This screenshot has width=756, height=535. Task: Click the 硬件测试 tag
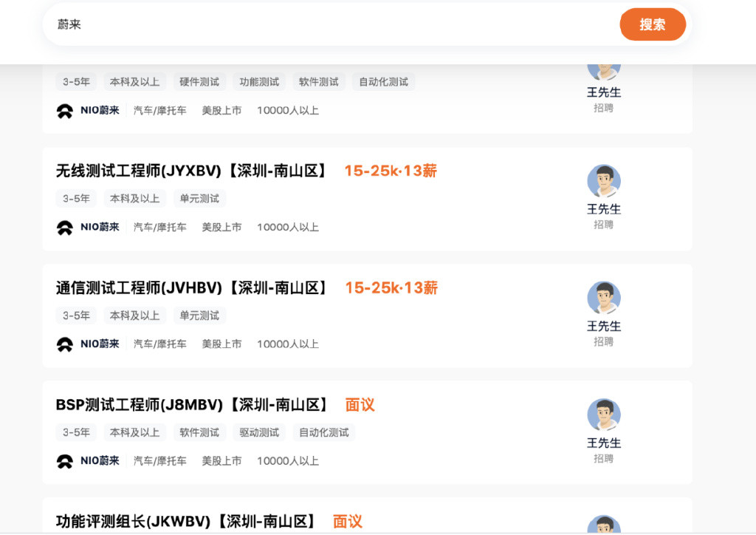coord(199,82)
